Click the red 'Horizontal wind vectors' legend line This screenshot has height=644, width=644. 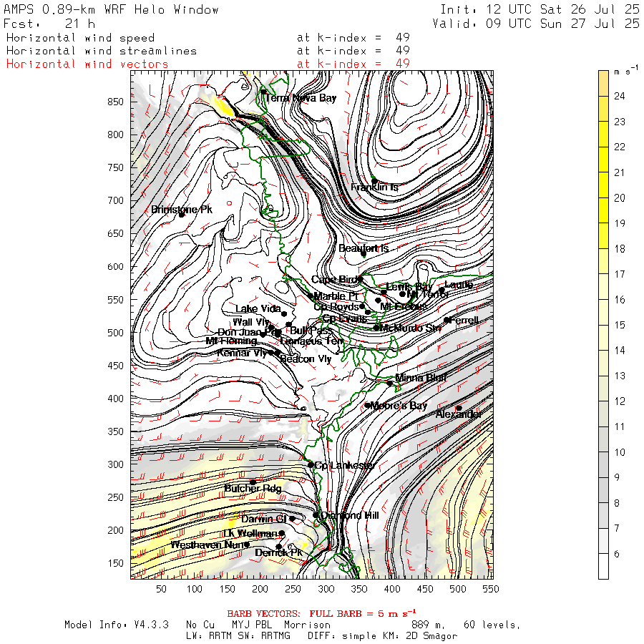click(x=87, y=64)
